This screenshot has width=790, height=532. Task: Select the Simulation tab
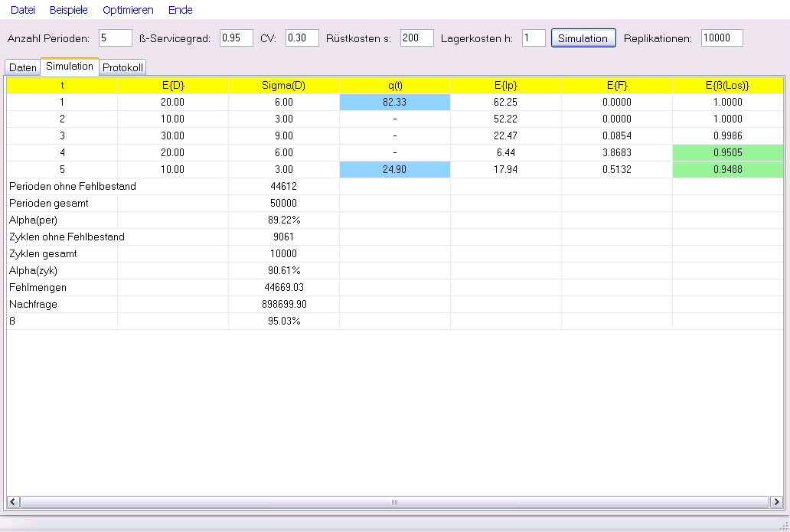70,67
